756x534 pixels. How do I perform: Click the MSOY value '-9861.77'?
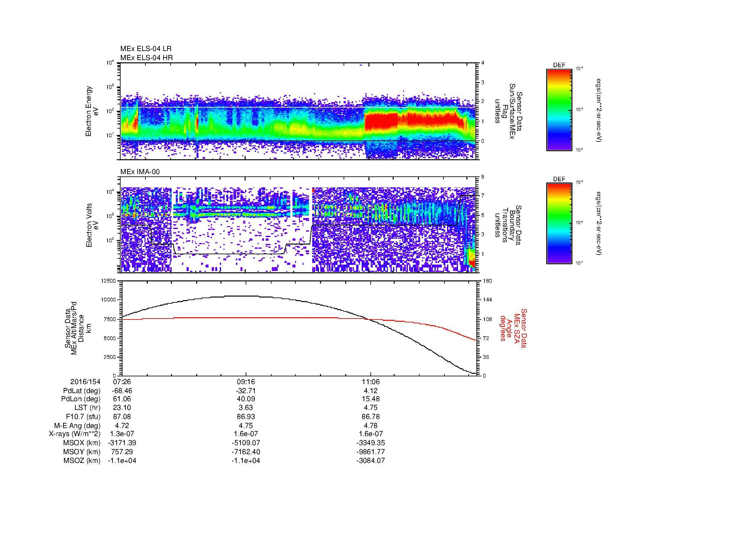click(x=371, y=452)
